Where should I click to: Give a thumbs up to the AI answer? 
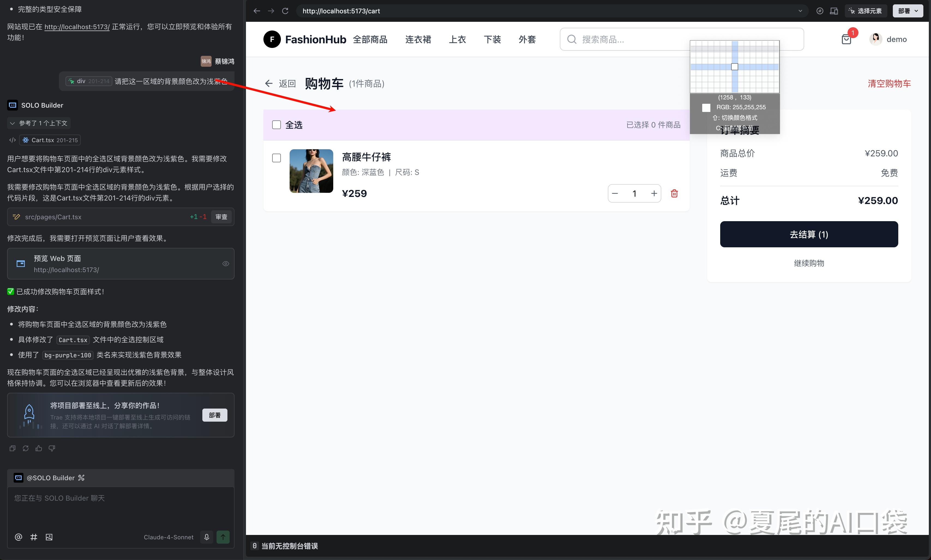[38, 448]
